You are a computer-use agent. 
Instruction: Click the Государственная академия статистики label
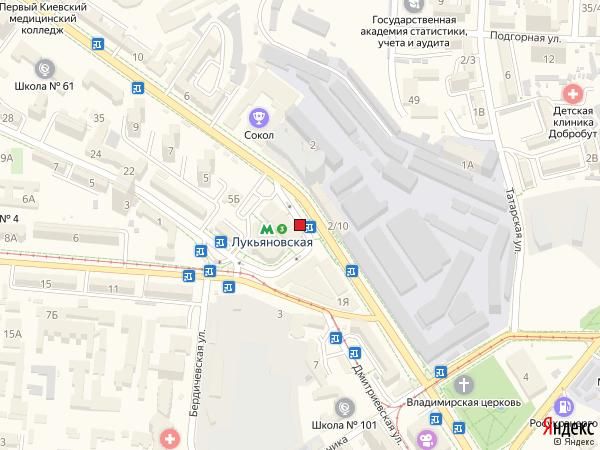[x=414, y=31]
